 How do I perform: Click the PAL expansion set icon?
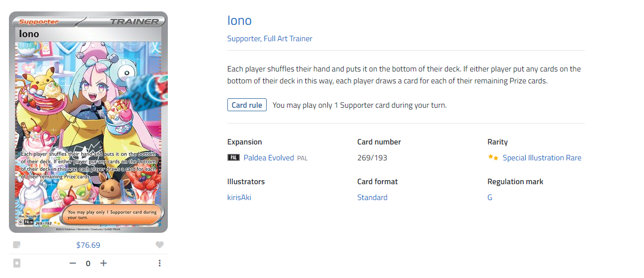point(233,158)
